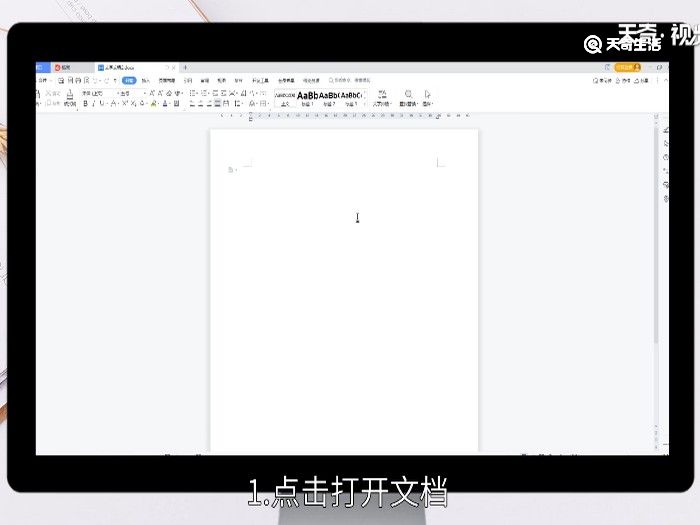Screen dimensions: 700x525
Task: Click the horizontal ruler above the page
Action: 344,116
